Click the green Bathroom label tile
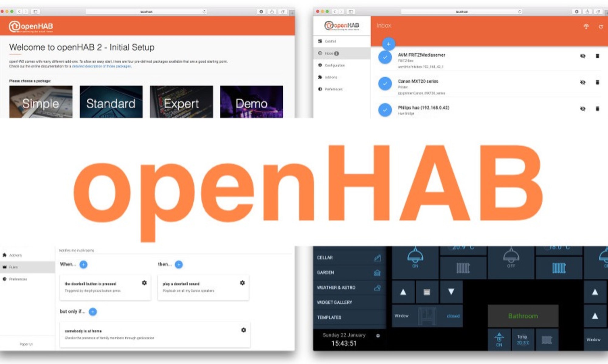This screenshot has width=608, height=364. tap(523, 316)
